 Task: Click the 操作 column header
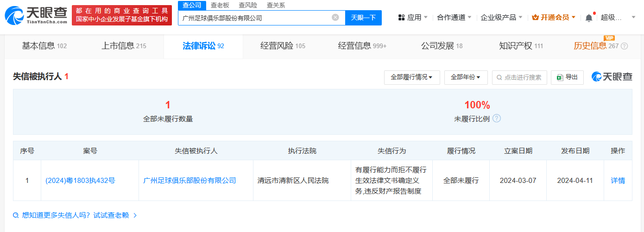coord(618,151)
